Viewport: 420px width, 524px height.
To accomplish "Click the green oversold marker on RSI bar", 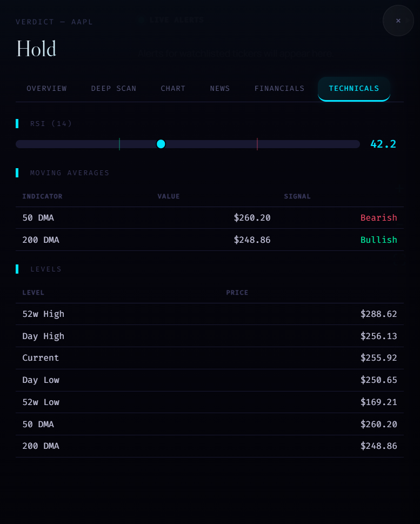I will (x=119, y=144).
